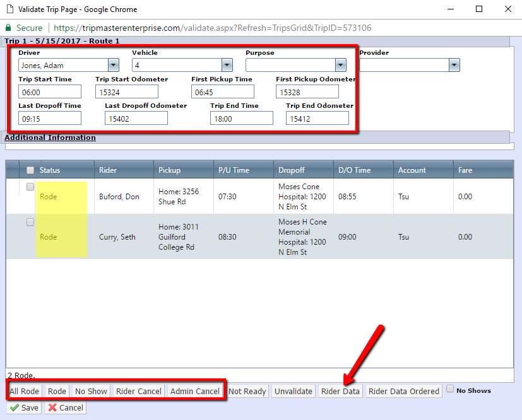Click the browser address bar URL
Viewport: 522px width, 420px height.
tap(212, 28)
